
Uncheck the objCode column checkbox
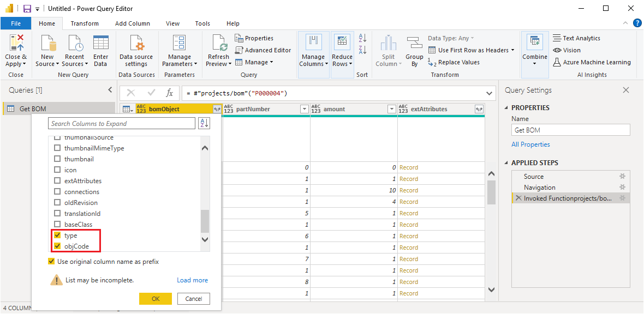coord(57,246)
